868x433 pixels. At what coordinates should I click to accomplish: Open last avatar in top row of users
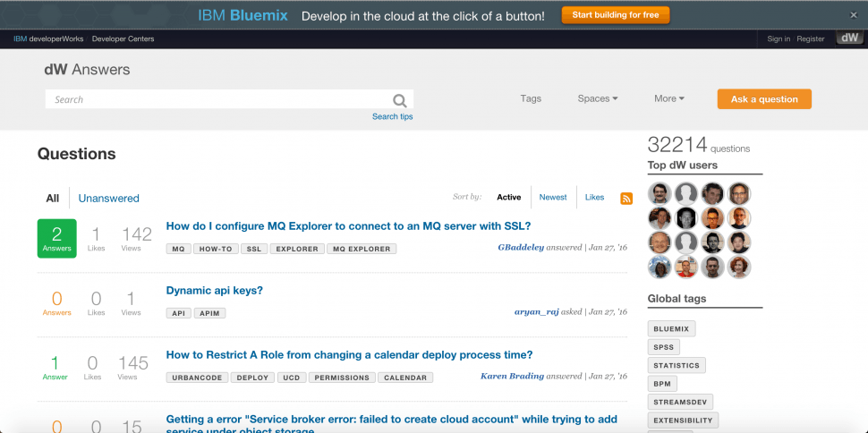(x=739, y=194)
